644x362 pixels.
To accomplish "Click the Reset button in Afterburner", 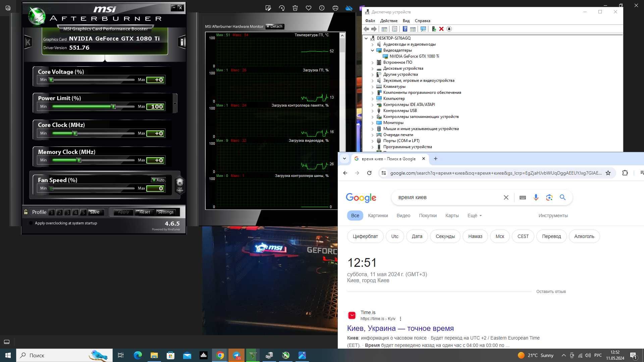I will [145, 212].
